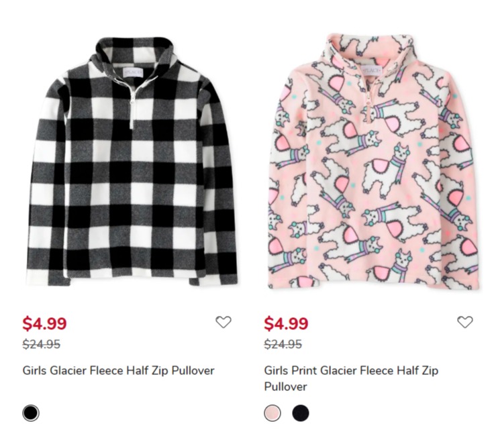The width and height of the screenshot is (498, 448).
Task: Click the PLACE collar tag on plaid pullover
Action: pyautogui.click(x=134, y=72)
